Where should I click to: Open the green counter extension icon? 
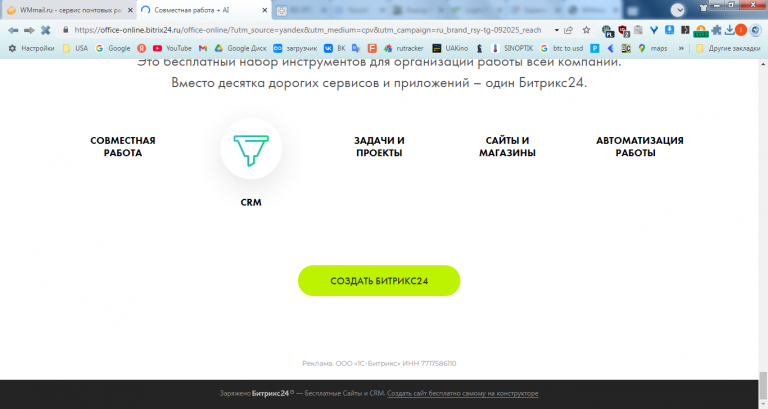pyautogui.click(x=701, y=31)
